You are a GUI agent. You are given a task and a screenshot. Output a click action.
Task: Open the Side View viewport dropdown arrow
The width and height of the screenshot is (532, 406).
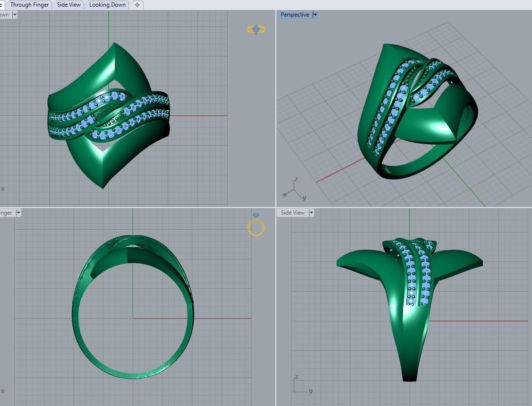311,213
